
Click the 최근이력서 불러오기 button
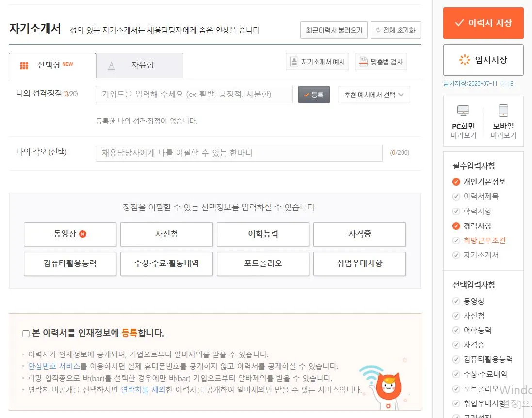333,30
